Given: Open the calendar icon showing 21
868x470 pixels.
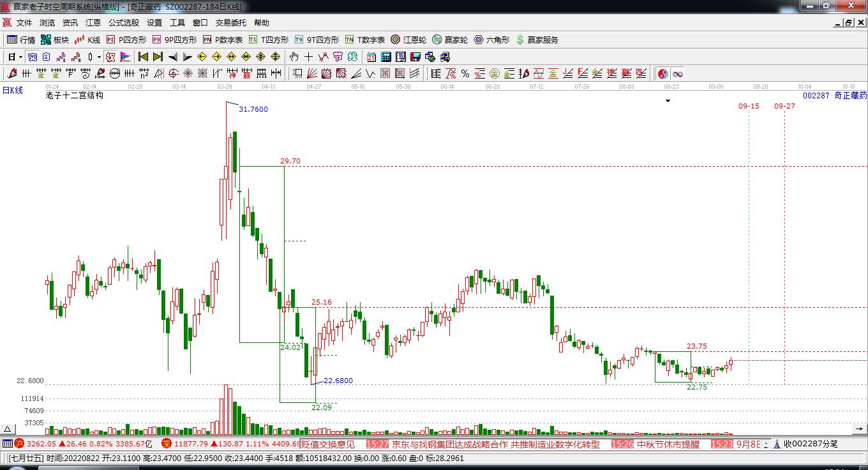Looking at the screenshot, I should (371, 57).
